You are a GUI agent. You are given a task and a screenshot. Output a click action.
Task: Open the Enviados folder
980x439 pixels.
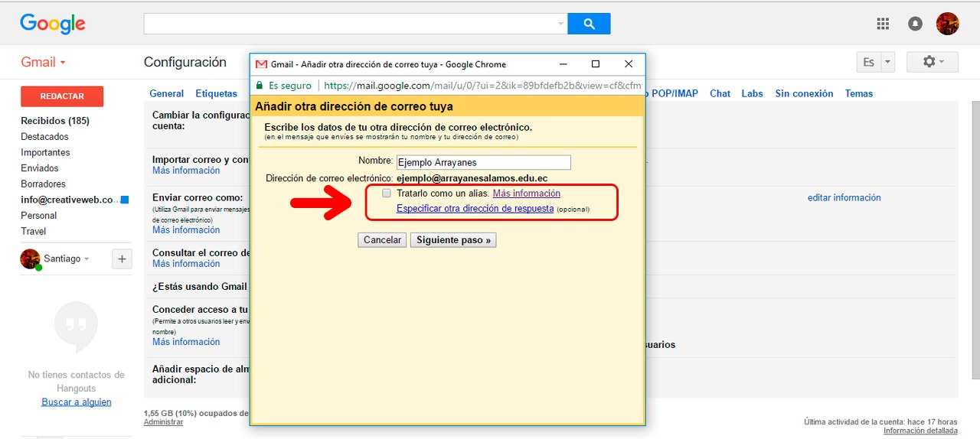(40, 168)
